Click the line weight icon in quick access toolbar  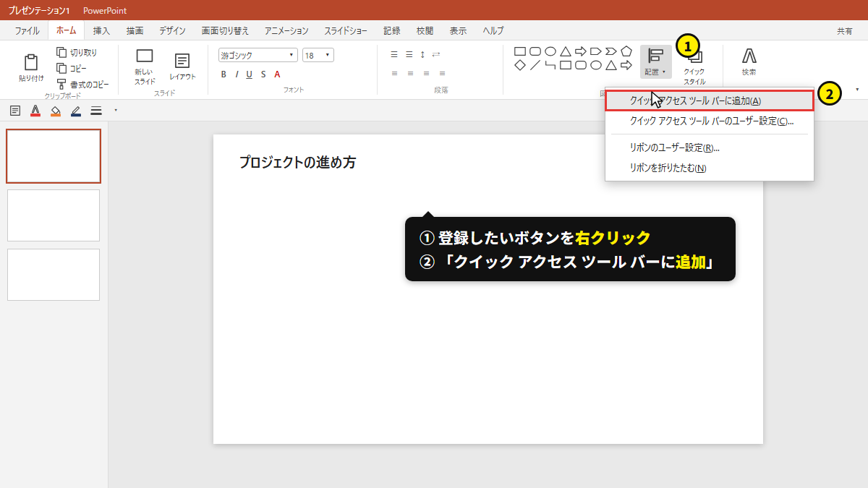96,111
